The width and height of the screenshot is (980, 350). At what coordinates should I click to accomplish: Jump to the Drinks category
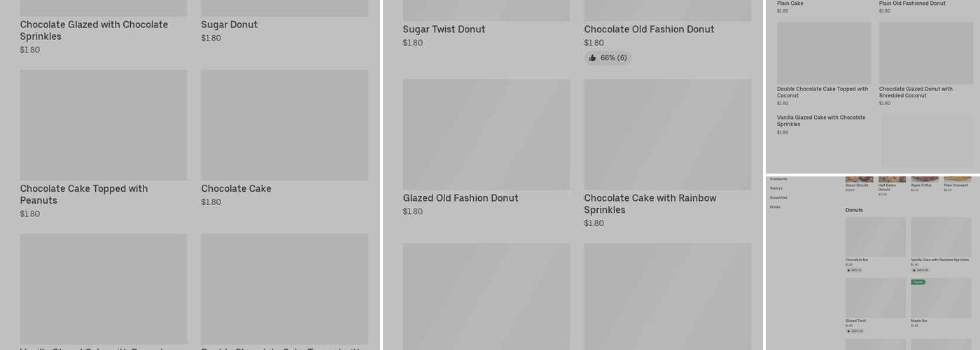coord(775,207)
